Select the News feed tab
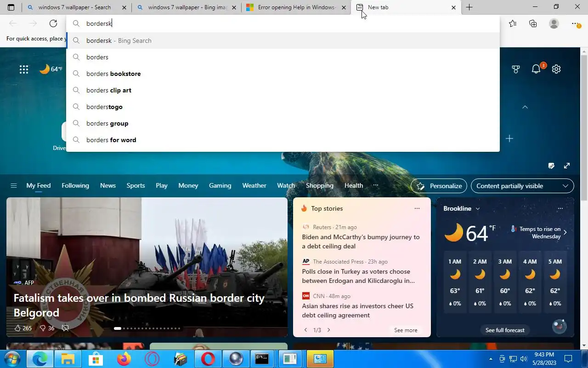Screen dimensions: 588x368 tap(108, 185)
